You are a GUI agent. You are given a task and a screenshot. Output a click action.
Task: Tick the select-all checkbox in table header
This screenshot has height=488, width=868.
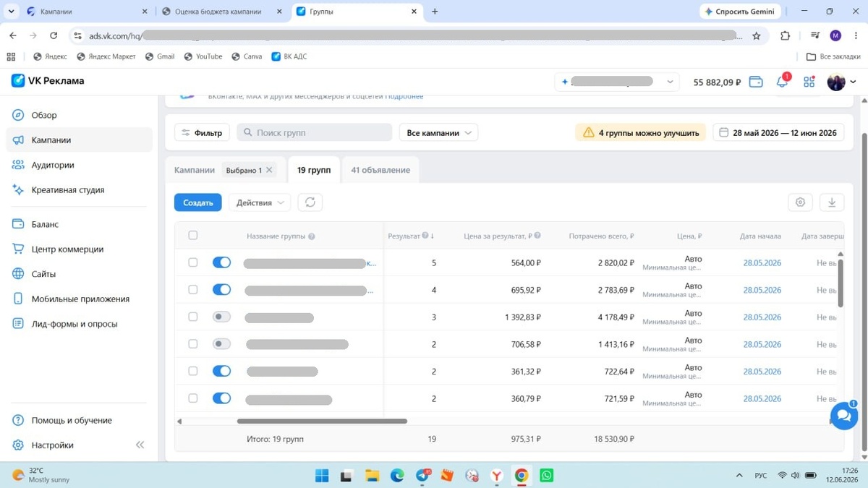[x=192, y=236]
